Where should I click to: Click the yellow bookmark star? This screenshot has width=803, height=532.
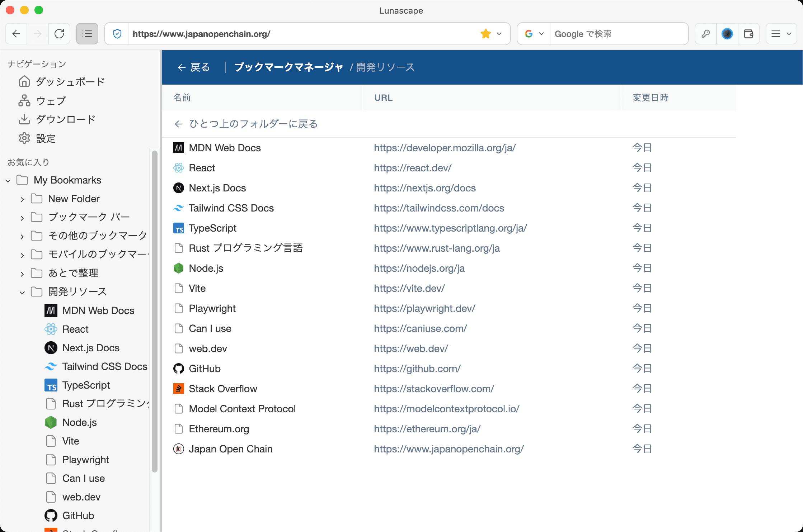click(486, 34)
